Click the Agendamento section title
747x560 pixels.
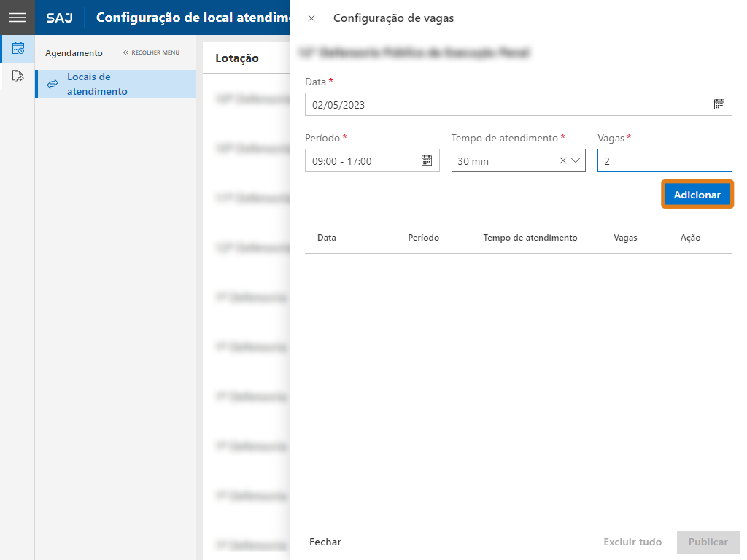(x=74, y=52)
